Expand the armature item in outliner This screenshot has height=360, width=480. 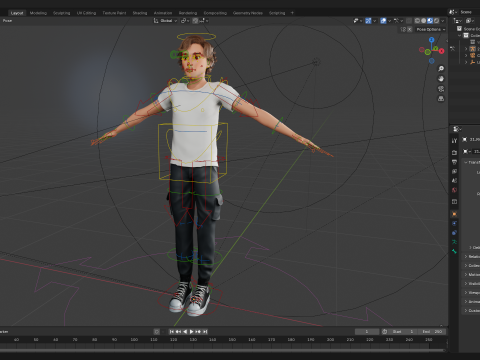click(x=466, y=49)
